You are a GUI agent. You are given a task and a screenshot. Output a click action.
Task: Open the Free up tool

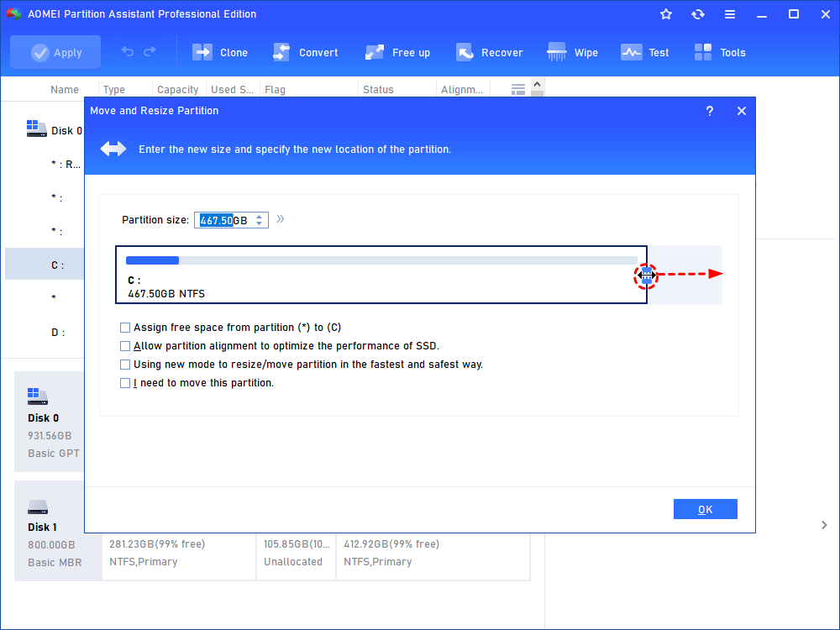tap(397, 52)
